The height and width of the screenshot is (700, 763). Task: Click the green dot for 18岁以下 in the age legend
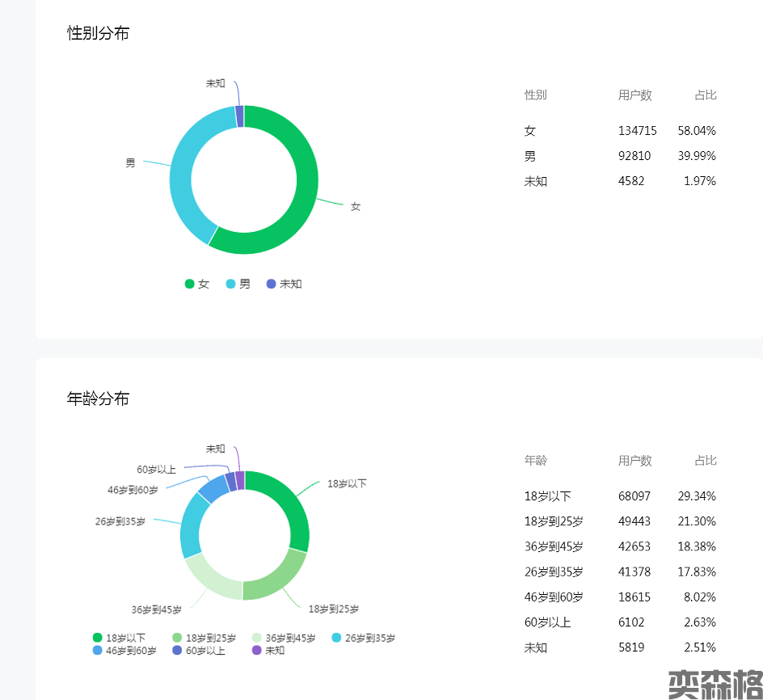(98, 638)
